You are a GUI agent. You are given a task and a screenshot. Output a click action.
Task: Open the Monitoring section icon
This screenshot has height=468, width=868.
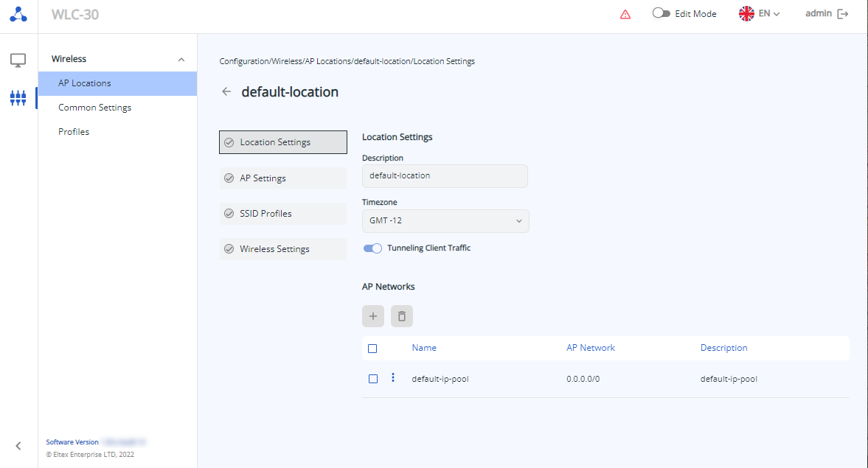point(18,60)
